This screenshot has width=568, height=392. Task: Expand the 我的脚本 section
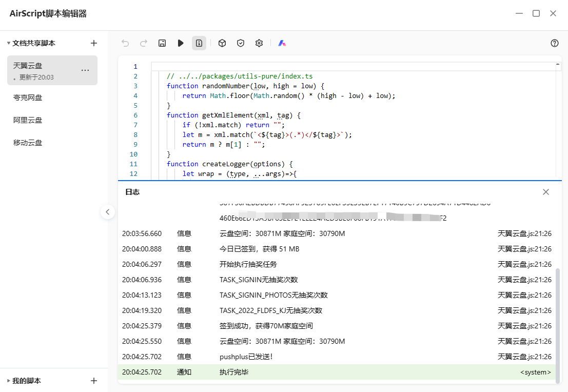pos(9,381)
